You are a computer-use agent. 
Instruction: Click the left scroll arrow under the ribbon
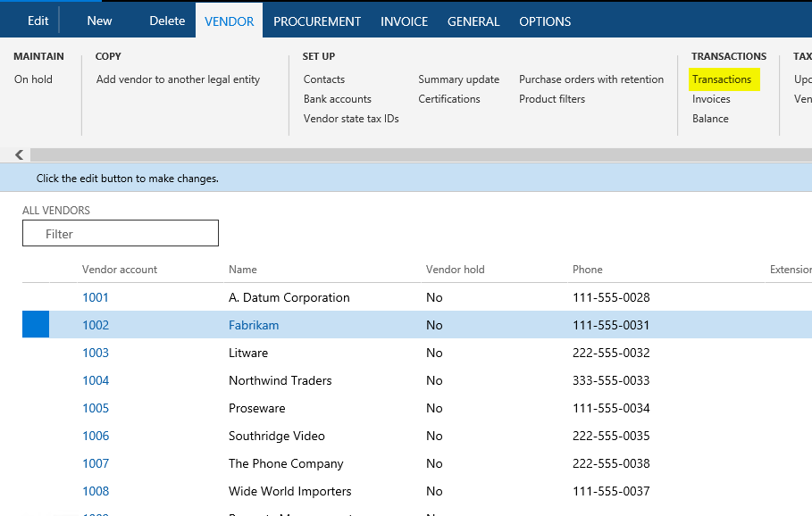pyautogui.click(x=19, y=154)
